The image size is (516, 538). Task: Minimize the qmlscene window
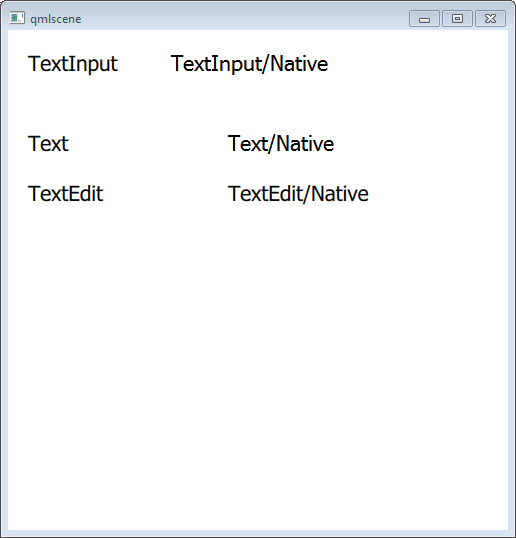(424, 19)
